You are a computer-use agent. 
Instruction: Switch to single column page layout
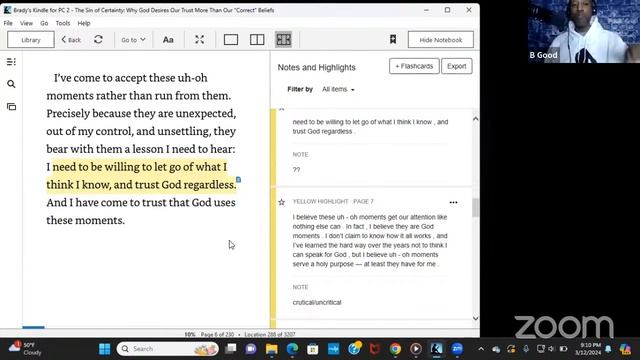point(231,40)
